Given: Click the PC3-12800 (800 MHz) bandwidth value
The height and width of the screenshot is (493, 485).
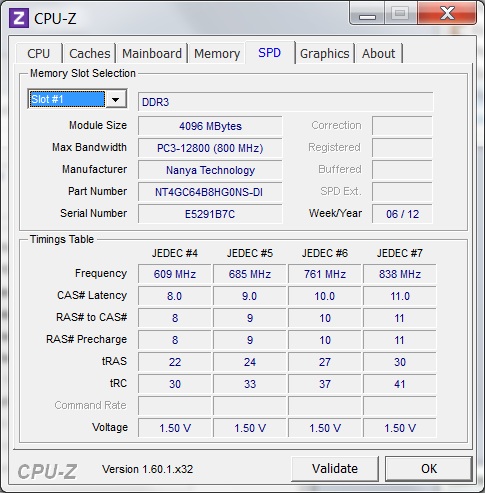Looking at the screenshot, I should [x=210, y=148].
